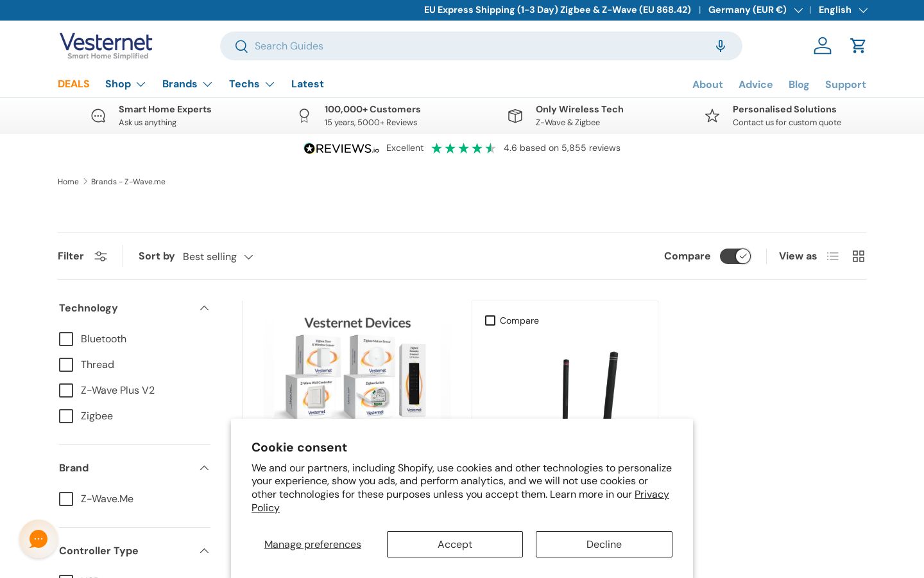Open the English language dropdown
The height and width of the screenshot is (578, 924).
(843, 10)
